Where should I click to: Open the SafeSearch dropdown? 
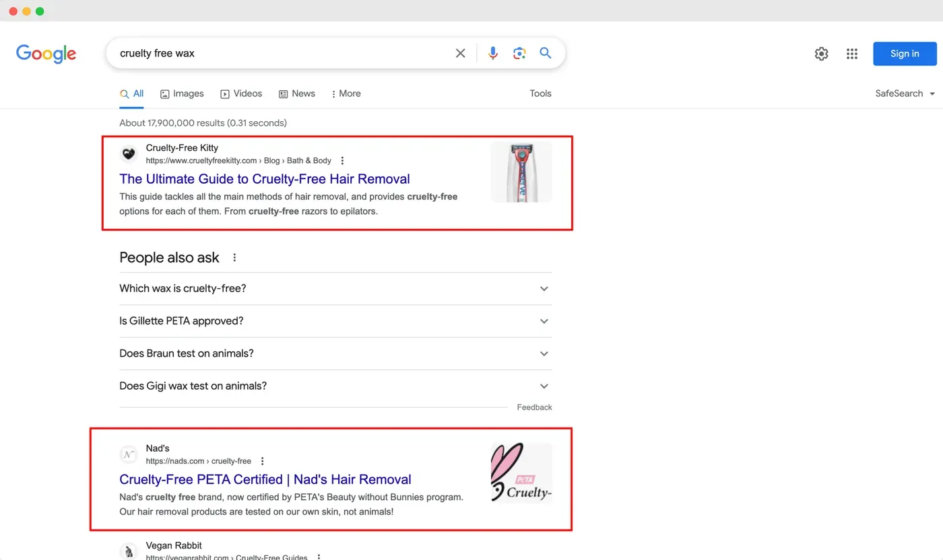coord(905,94)
